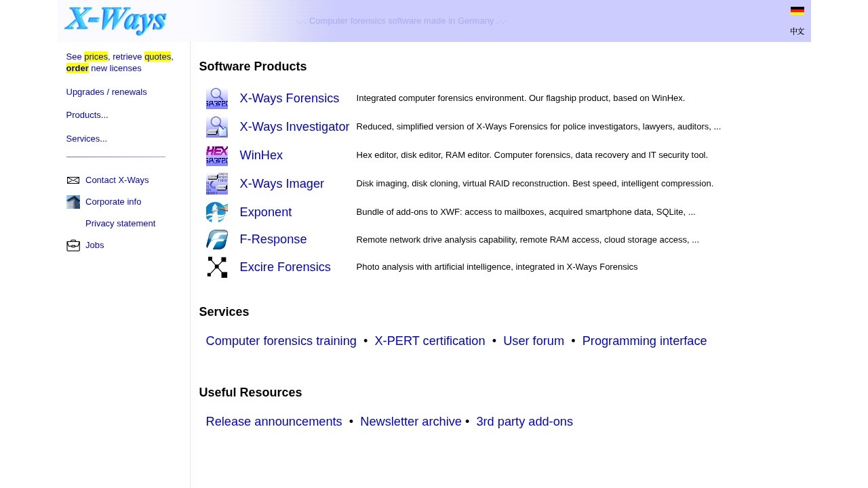
Task: Open the Jobs page
Action: coord(95,245)
